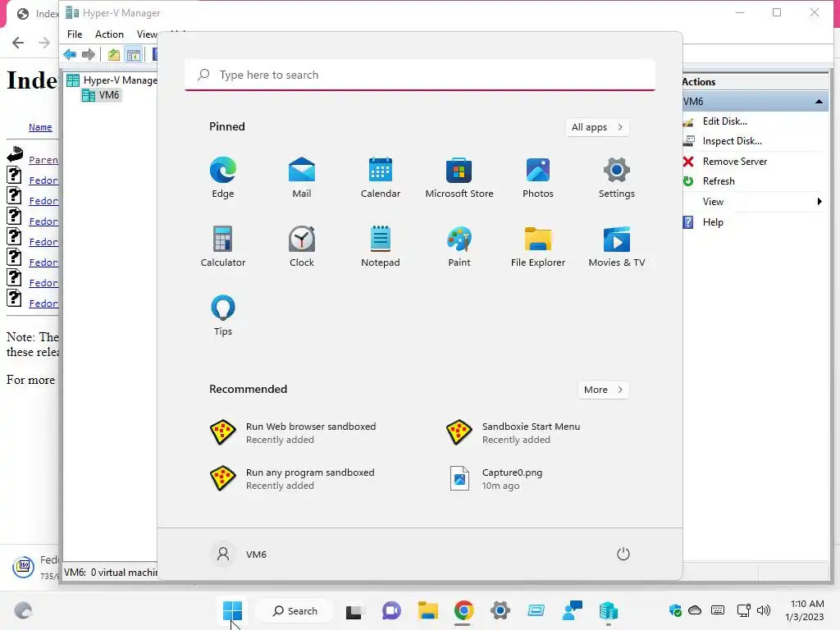Screen dimensions: 840x630
Task: Open Hyper-V Manager taskbar icon
Action: pyautogui.click(x=609, y=610)
